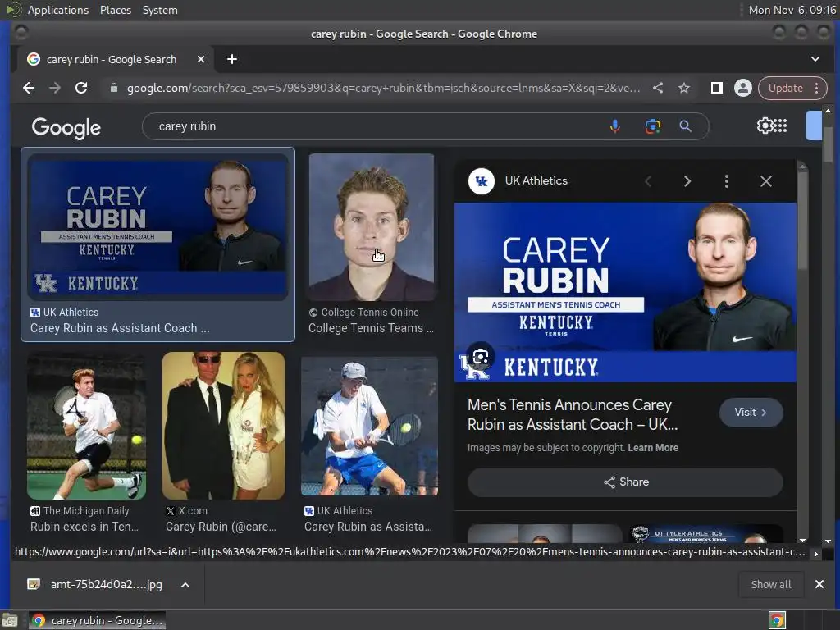The image size is (840, 630).
Task: Click the Chrome tray icon in bottom panel
Action: tap(777, 620)
